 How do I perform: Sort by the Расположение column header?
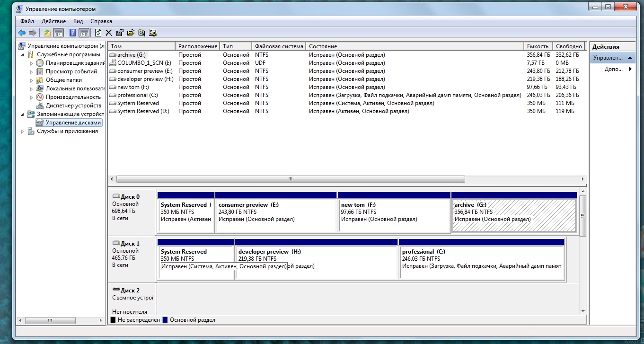[x=198, y=46]
